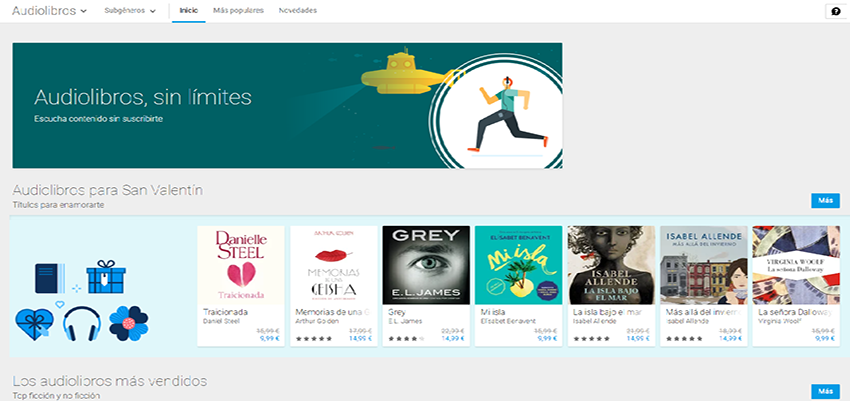Open Mi isla audiobook cover
Viewport: 850px width, 401px height.
[x=517, y=265]
